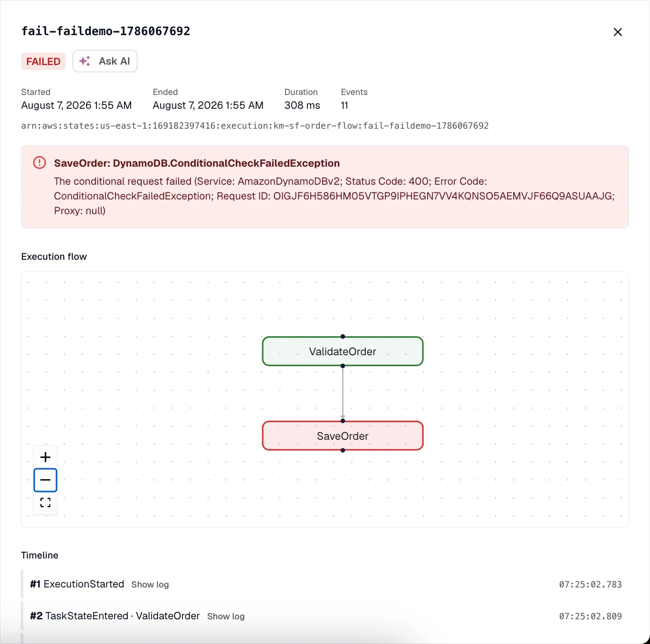Zoom in on the execution flow

click(x=46, y=457)
